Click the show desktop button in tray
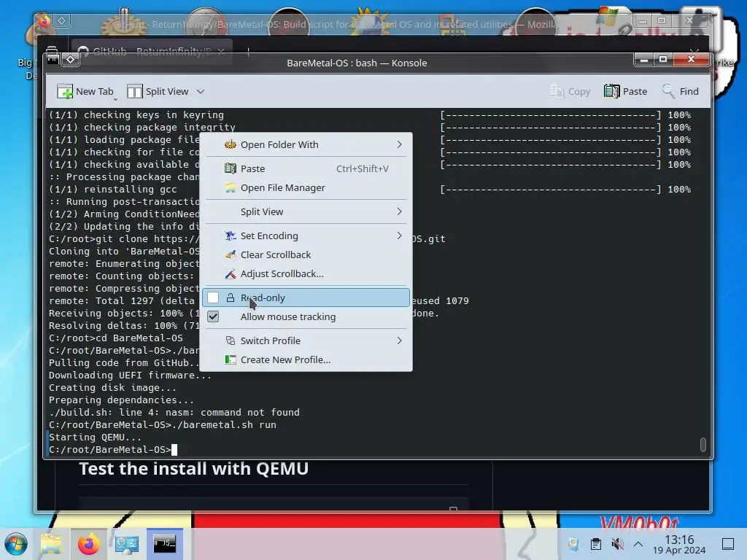Screen dimensions: 747x560 [728, 544]
